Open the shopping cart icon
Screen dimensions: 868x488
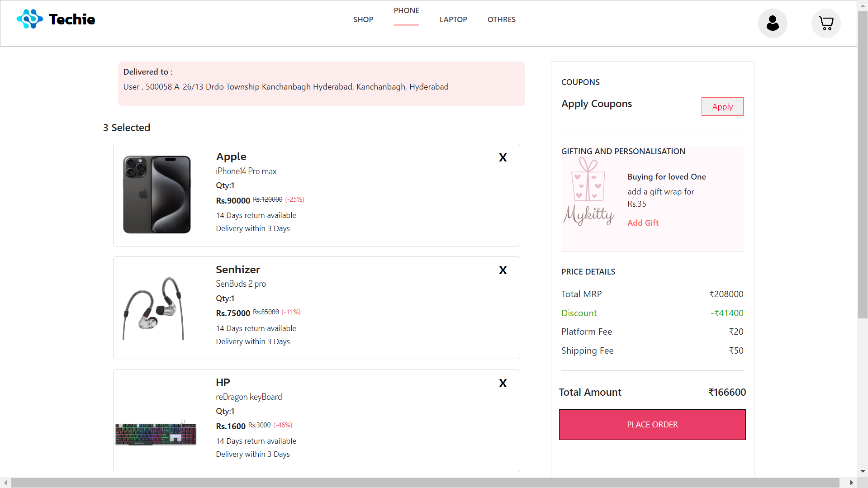click(826, 23)
